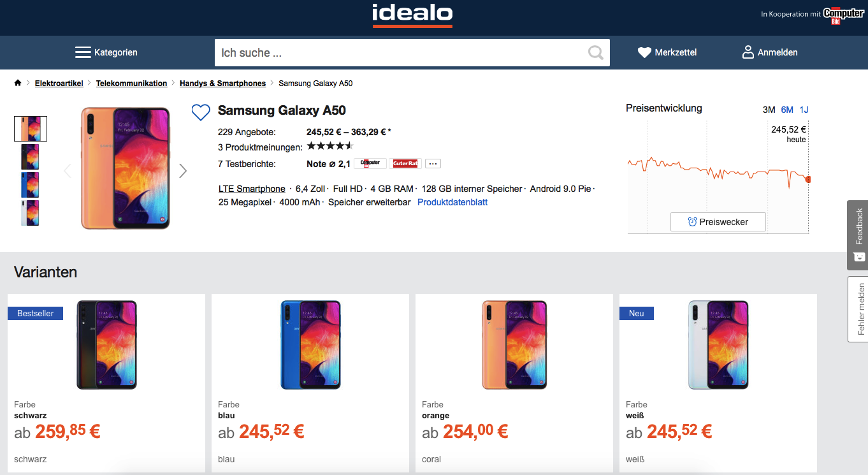868x475 pixels.
Task: Click the search magnifier icon
Action: pos(595,52)
